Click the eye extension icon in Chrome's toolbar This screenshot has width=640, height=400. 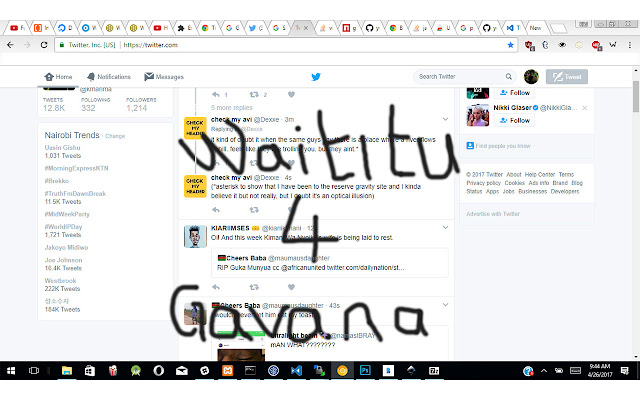[562, 45]
